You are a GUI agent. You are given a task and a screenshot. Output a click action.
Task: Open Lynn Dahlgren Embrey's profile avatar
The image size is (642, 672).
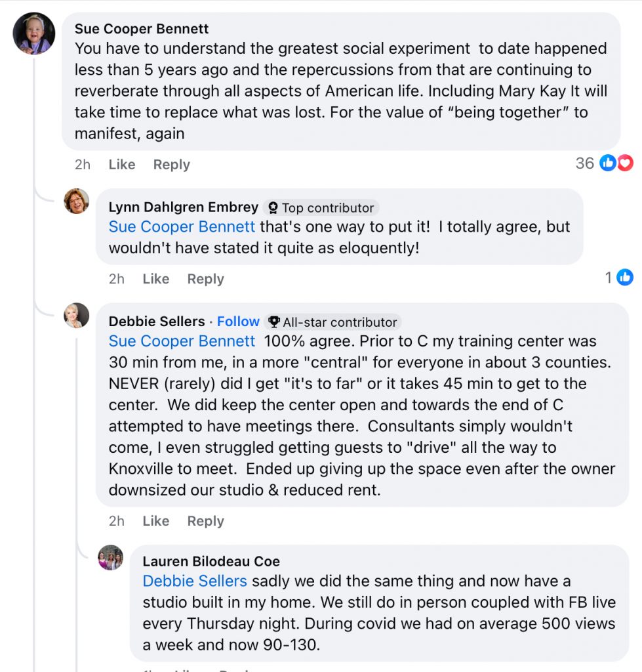click(76, 201)
